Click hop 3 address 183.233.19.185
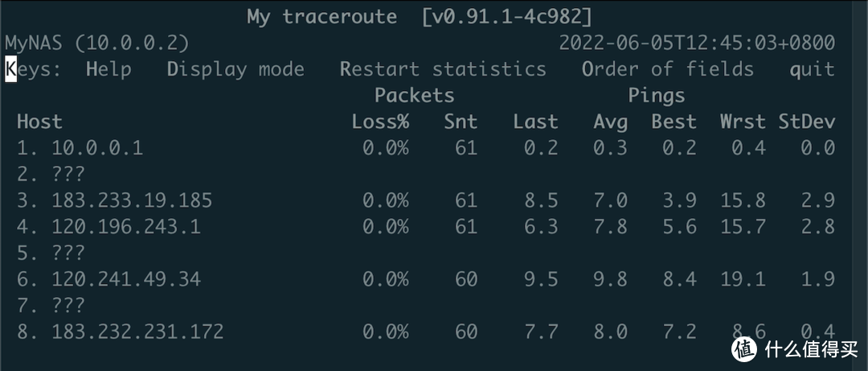This screenshot has width=868, height=371. pyautogui.click(x=133, y=200)
